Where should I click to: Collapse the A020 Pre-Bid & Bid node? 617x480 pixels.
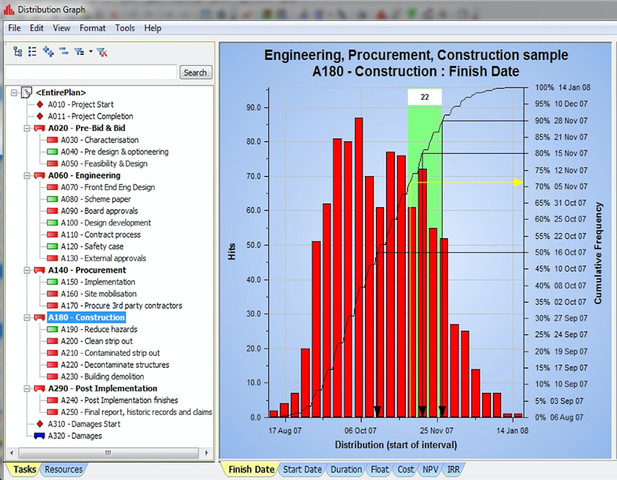(x=27, y=128)
